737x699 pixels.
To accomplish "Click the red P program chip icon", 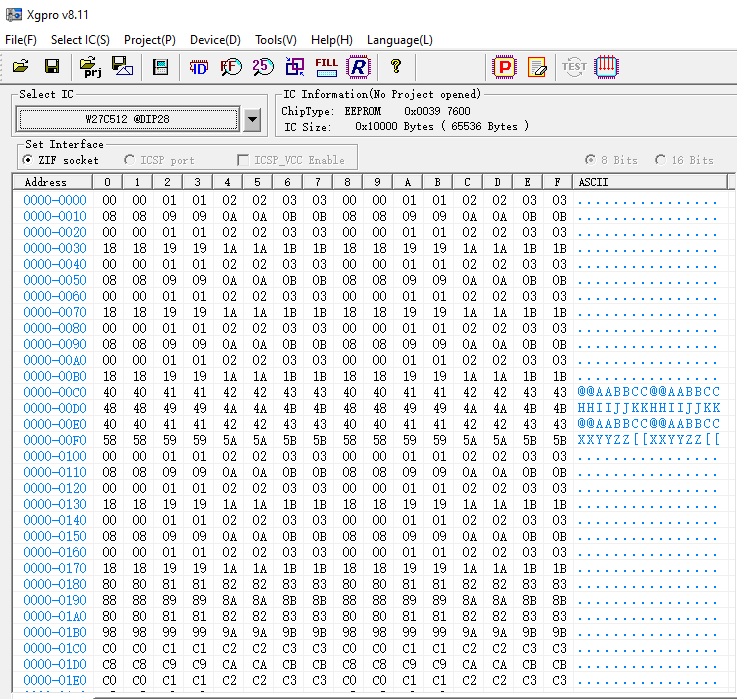I will (x=504, y=67).
